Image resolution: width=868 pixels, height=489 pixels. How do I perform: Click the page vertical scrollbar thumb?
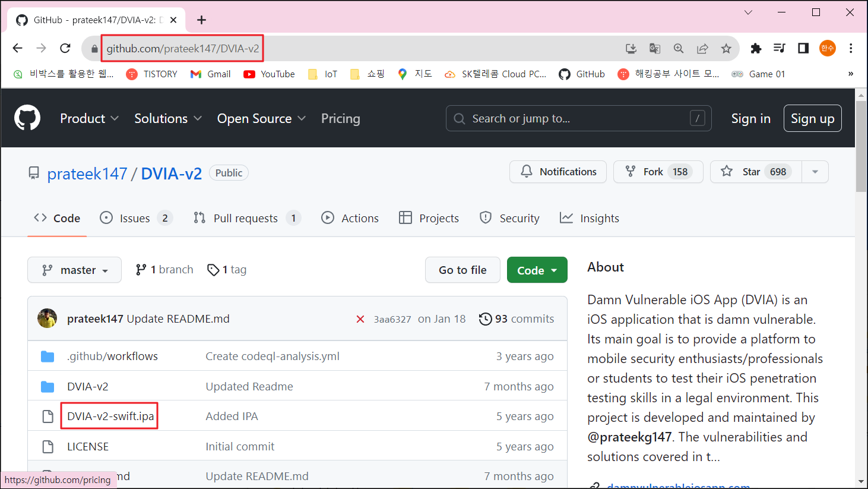coord(861,146)
